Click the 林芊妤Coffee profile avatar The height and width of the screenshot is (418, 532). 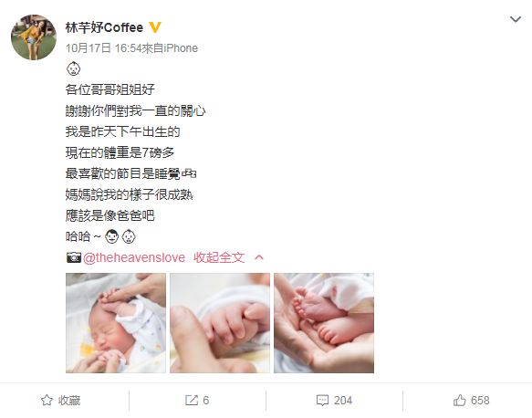point(34,37)
